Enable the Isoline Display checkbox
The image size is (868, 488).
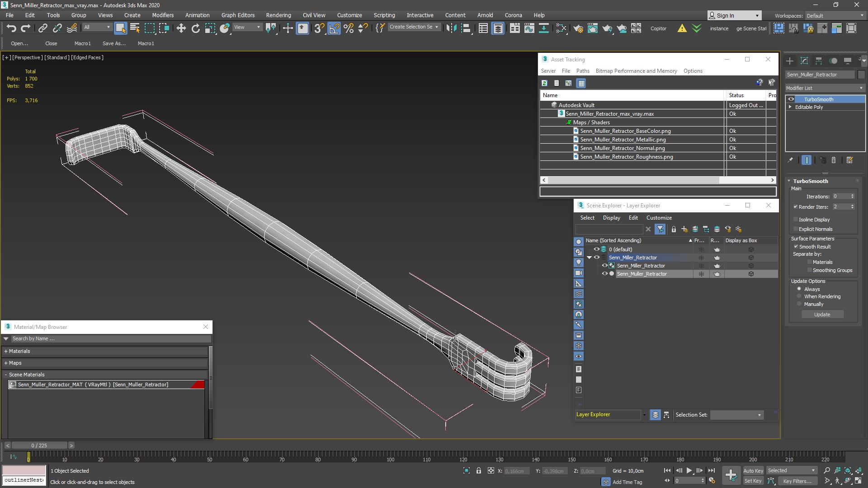tap(796, 220)
